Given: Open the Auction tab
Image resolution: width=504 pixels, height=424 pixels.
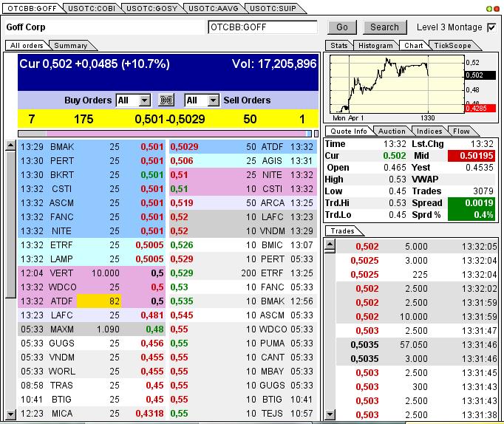Looking at the screenshot, I should 392,131.
